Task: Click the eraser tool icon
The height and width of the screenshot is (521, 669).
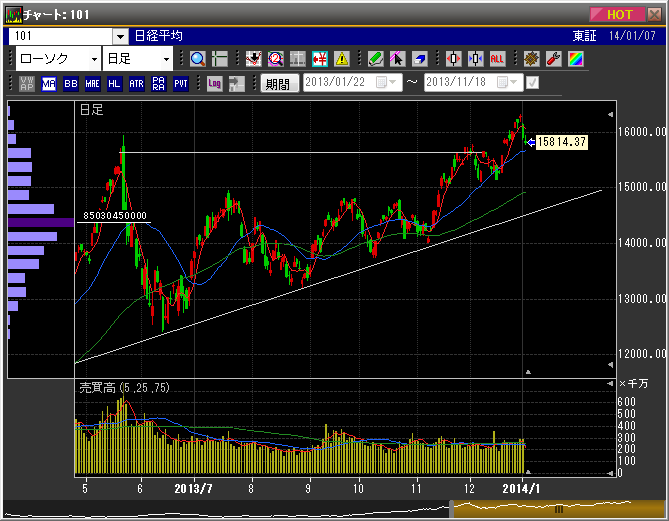Action: 420,59
